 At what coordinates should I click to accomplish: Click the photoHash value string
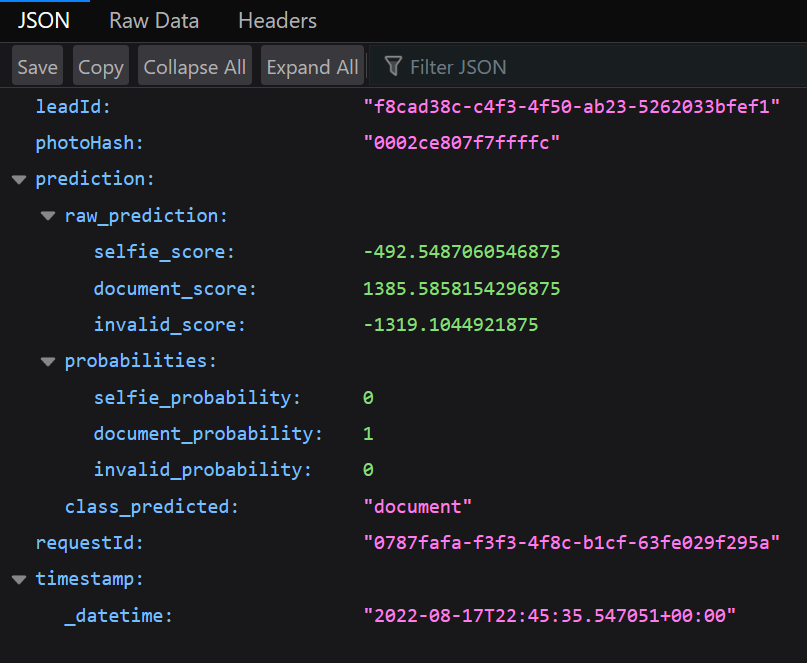tap(461, 143)
